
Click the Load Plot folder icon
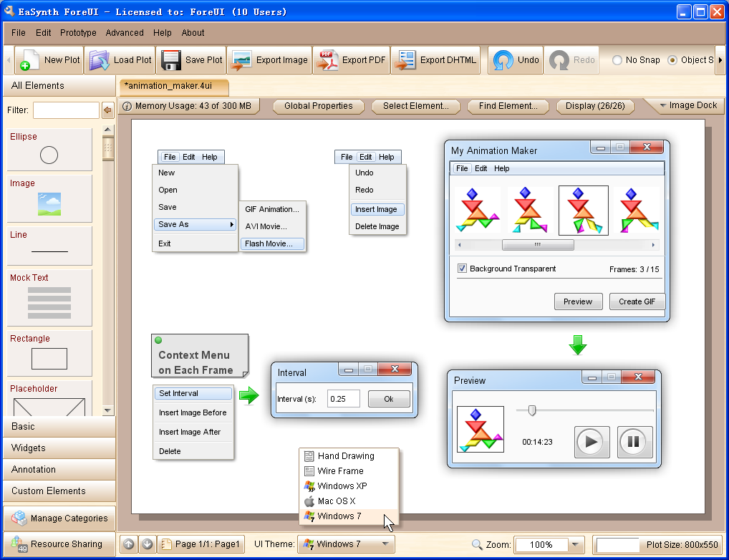coord(99,60)
